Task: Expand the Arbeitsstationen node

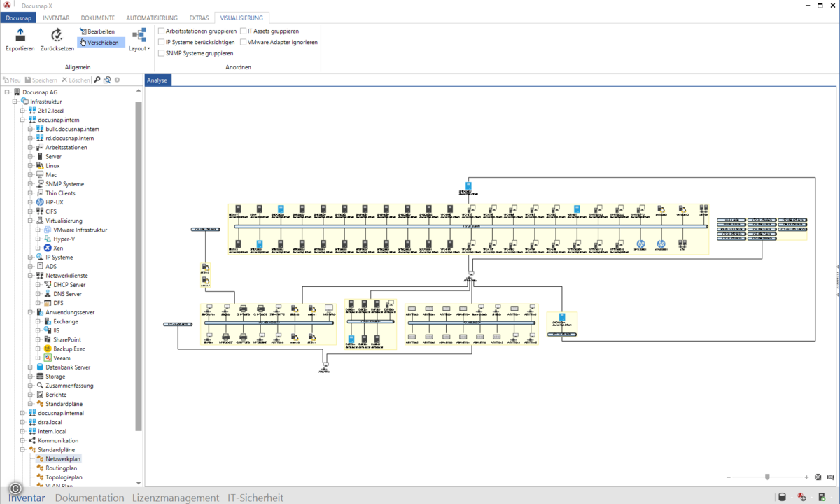Action: pyautogui.click(x=31, y=148)
